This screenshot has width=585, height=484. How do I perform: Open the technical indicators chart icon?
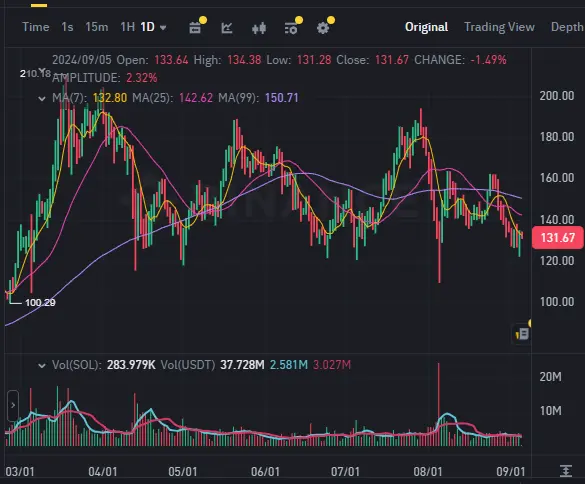point(227,28)
